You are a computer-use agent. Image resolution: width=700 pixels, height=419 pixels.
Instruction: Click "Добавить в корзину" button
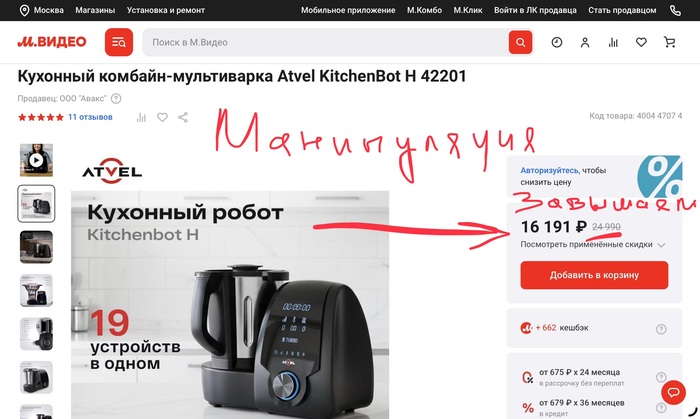click(x=594, y=275)
